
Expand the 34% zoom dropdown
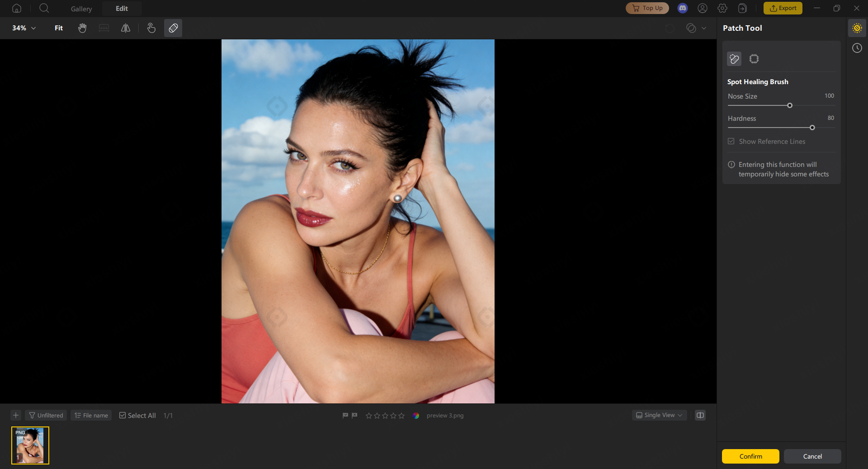point(24,28)
